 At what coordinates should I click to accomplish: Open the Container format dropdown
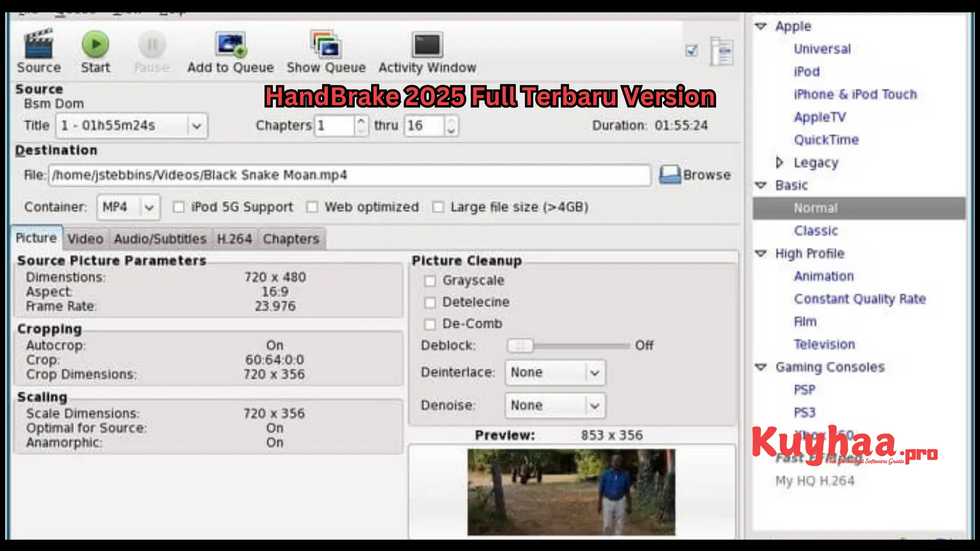click(149, 207)
